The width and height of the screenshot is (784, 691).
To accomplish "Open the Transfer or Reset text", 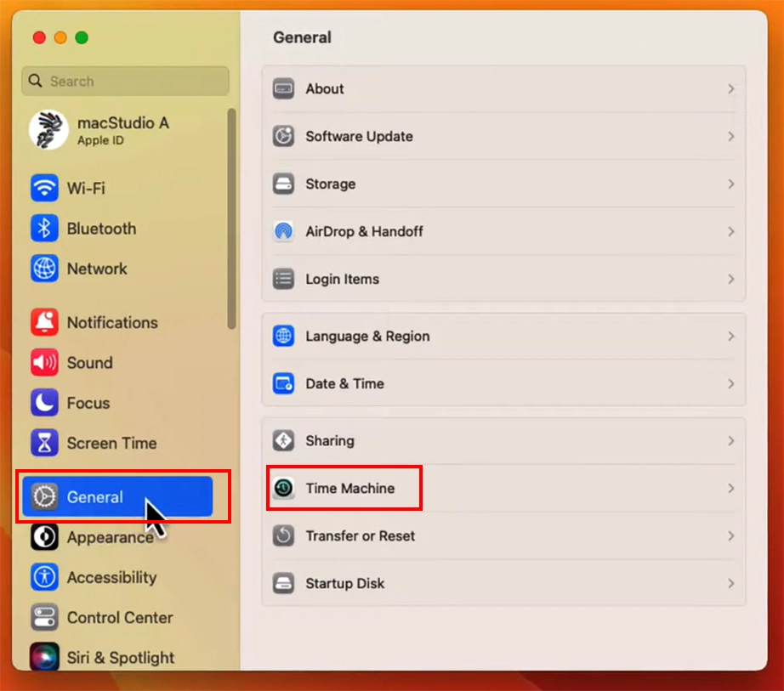I will click(x=360, y=535).
